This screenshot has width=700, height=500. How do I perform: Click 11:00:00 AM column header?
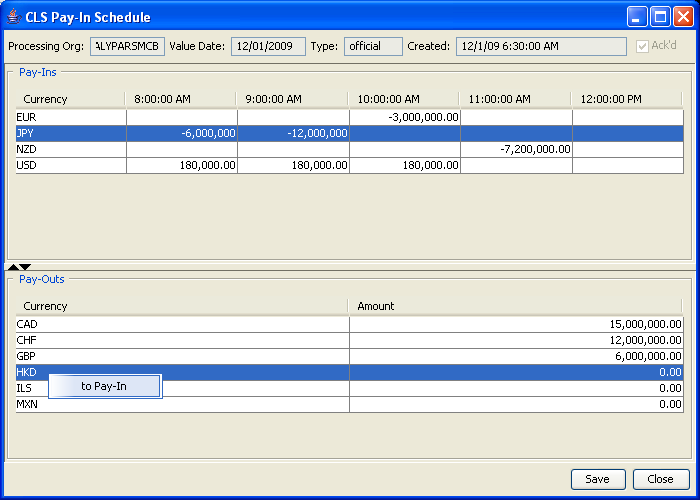click(515, 99)
